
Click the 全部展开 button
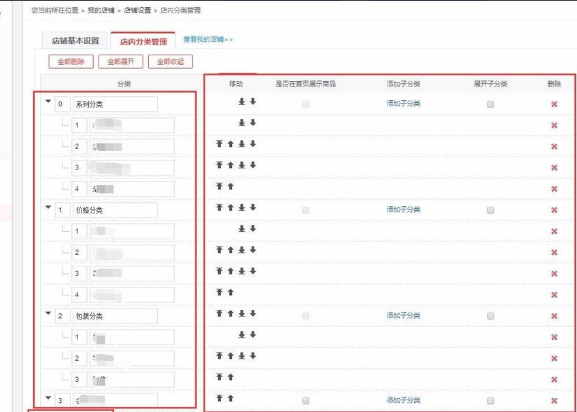coord(121,62)
